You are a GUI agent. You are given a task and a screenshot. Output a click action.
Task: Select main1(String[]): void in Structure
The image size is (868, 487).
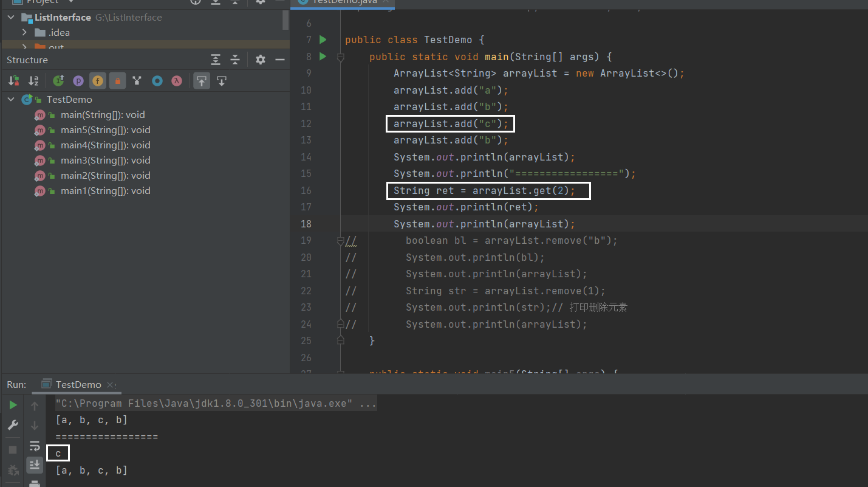coord(105,190)
